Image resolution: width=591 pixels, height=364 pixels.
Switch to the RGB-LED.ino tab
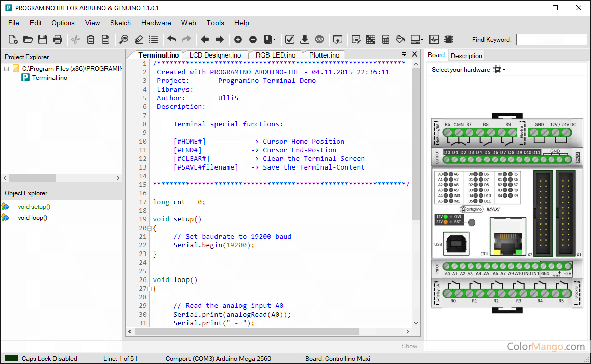pyautogui.click(x=276, y=55)
